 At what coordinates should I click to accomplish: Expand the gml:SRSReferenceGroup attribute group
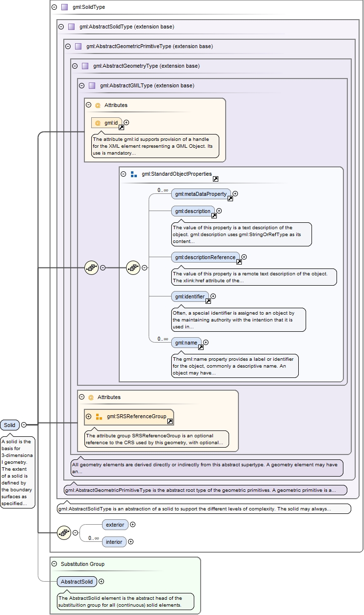coord(88,417)
